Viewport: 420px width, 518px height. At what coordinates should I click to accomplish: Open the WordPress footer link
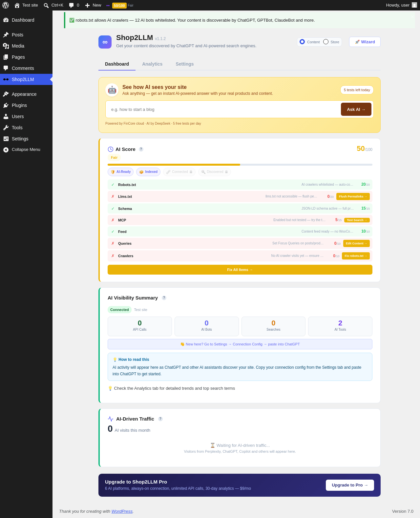[122, 511]
